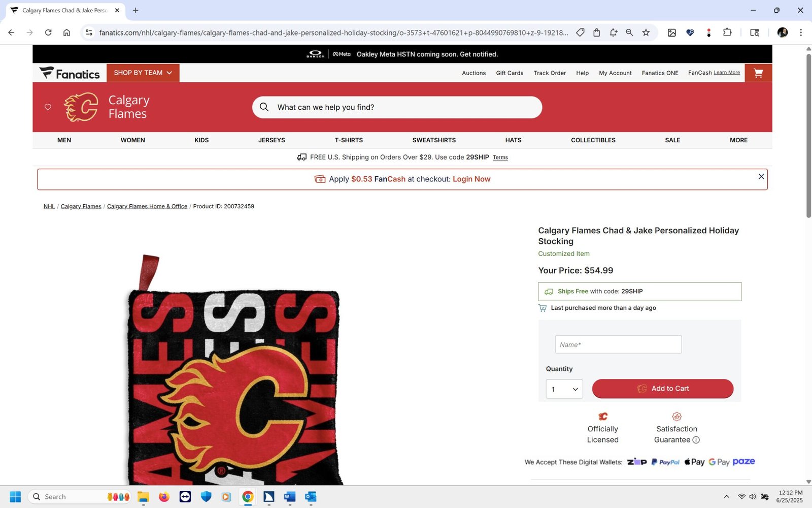The height and width of the screenshot is (508, 812).
Task: Open Firefox from the taskbar
Action: 164,497
